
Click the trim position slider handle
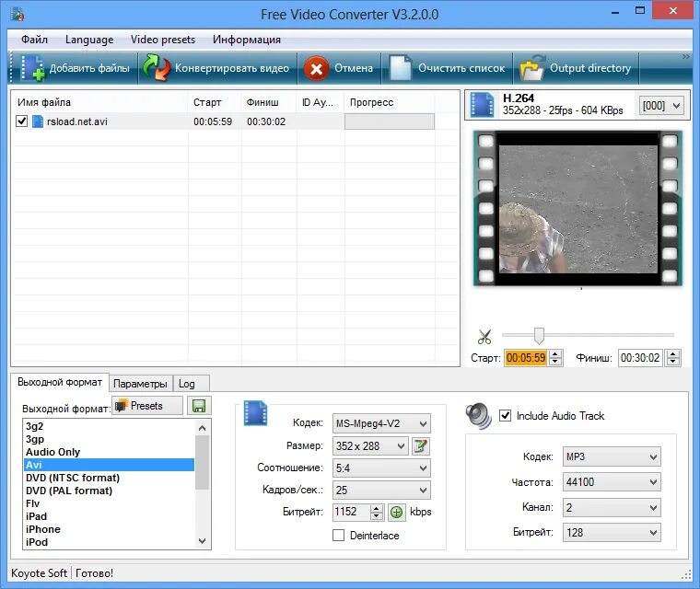tap(540, 336)
